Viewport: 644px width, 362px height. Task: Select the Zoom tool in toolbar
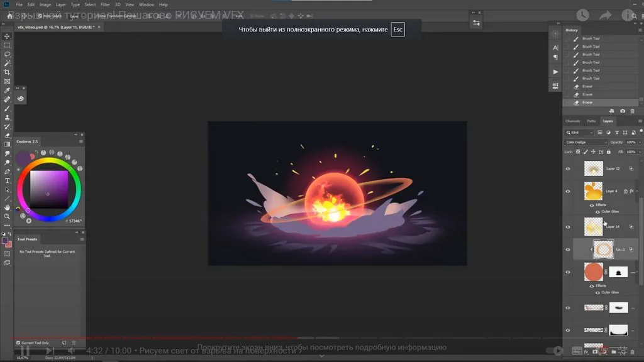tap(7, 216)
